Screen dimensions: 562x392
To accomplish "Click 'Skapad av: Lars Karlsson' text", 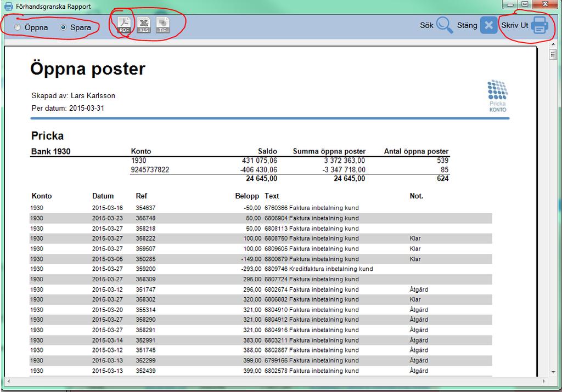I will point(73,95).
